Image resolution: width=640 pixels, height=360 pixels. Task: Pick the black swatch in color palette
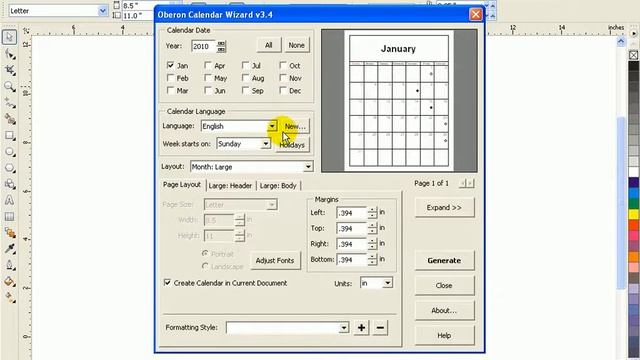click(633, 66)
